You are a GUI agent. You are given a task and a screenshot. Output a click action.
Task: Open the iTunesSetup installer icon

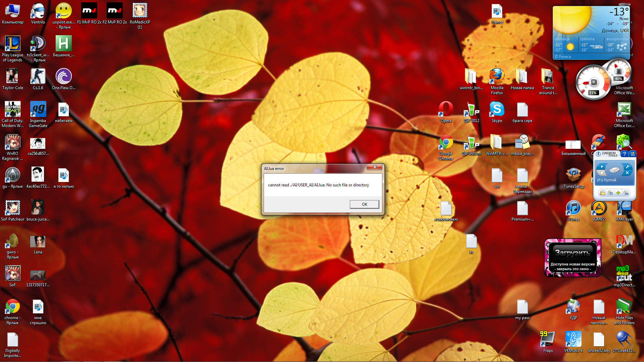click(x=573, y=178)
